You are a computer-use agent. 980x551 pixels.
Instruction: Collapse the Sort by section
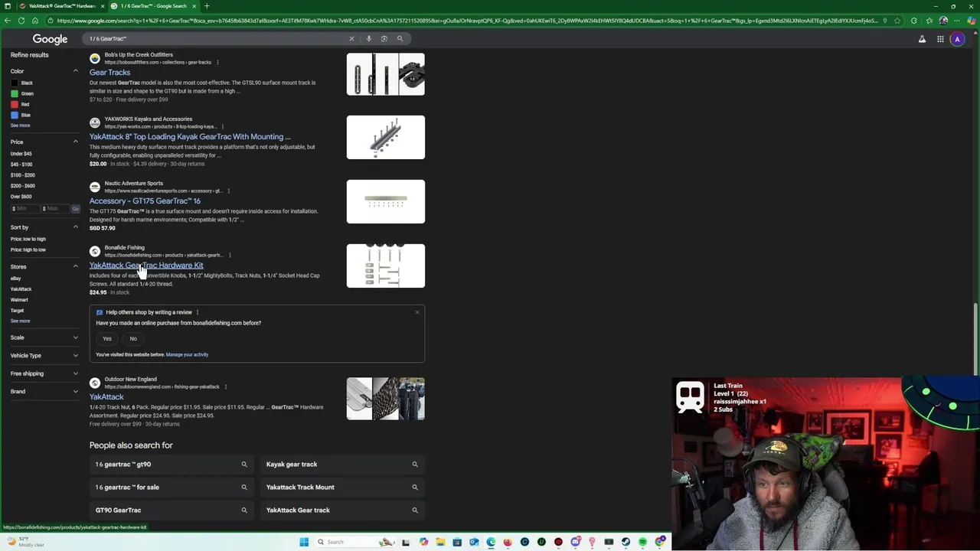(x=75, y=227)
